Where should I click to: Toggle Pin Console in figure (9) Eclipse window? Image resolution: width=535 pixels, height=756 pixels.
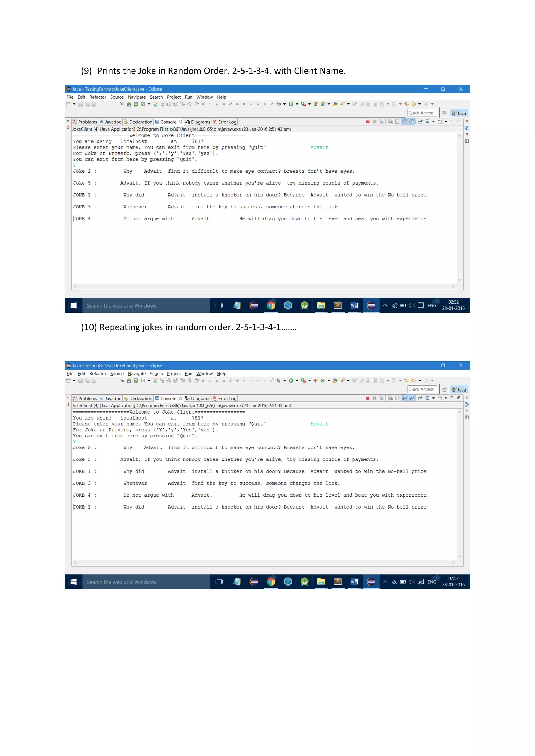[x=420, y=122]
